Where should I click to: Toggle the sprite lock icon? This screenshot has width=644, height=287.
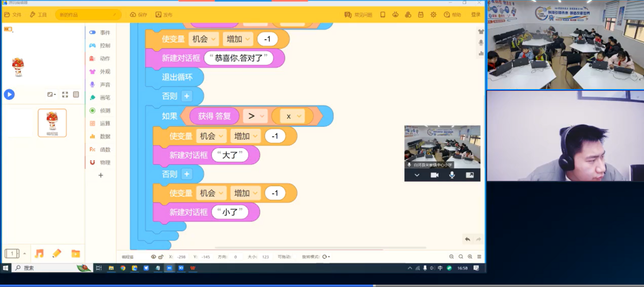[161, 257]
